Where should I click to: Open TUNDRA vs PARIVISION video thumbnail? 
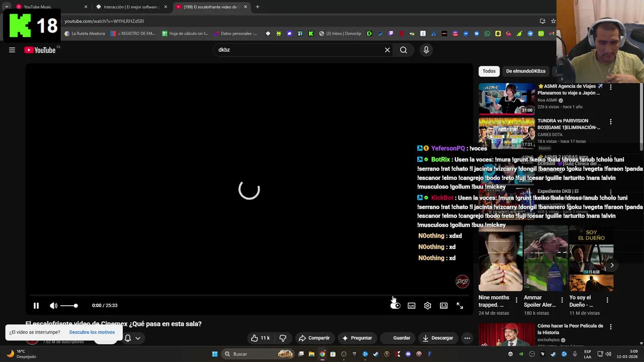[507, 133]
